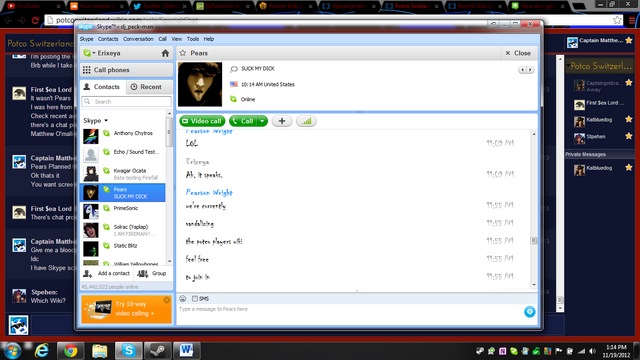The width and height of the screenshot is (640, 360).
Task: Open the Erixeya status dropdown
Action: click(x=89, y=53)
